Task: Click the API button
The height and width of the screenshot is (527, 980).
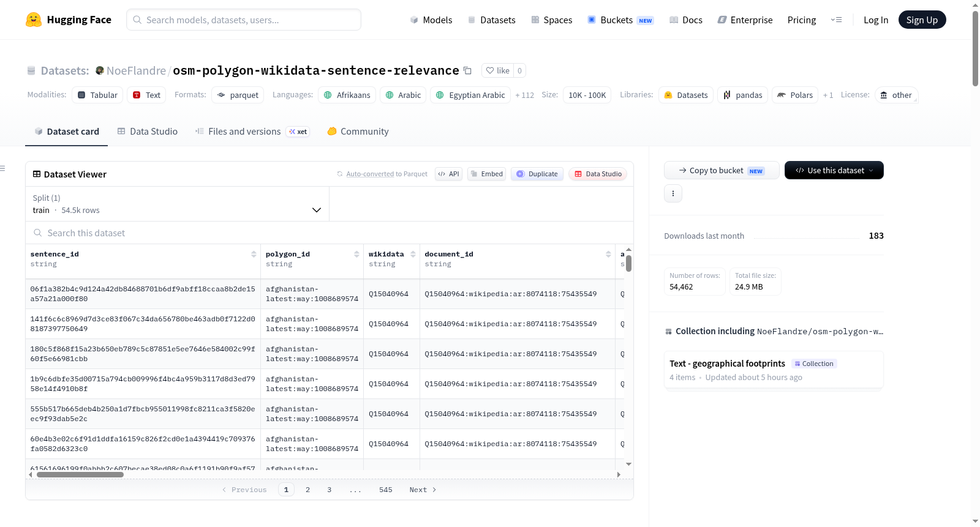Action: tap(448, 174)
